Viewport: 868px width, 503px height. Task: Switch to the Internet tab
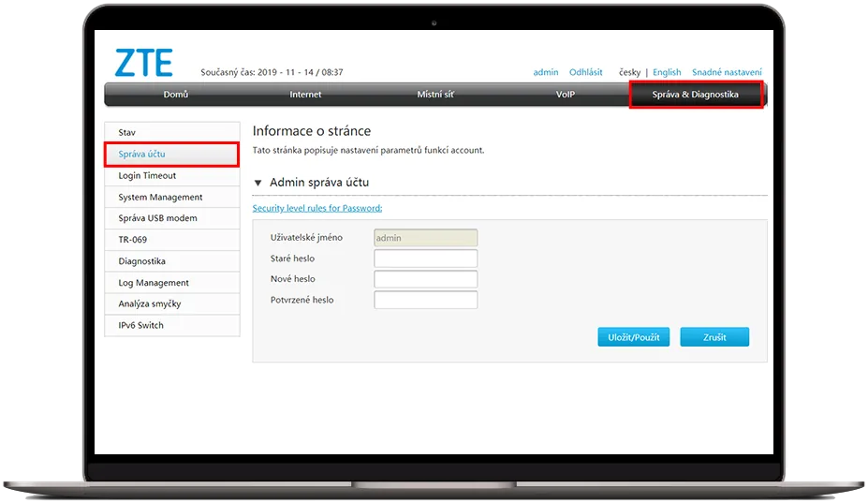tap(305, 95)
